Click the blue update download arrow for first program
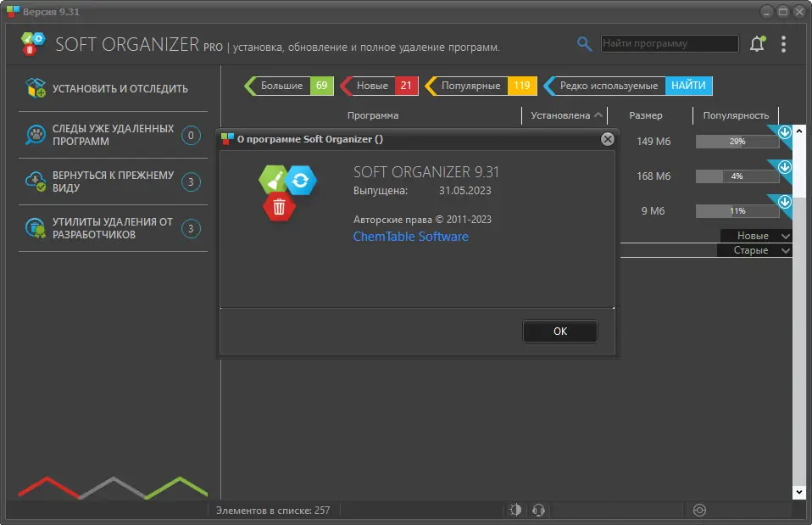Viewport: 812px width, 525px height. tap(784, 132)
